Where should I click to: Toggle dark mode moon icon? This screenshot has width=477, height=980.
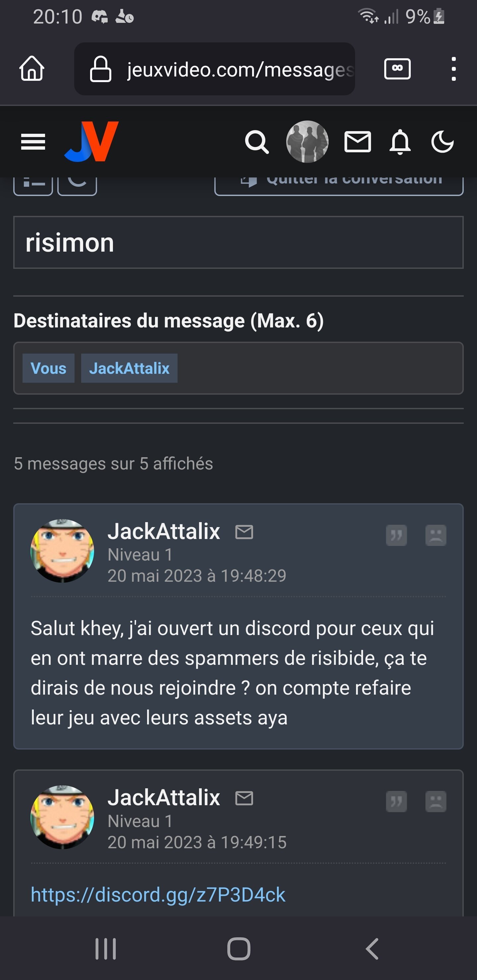click(442, 142)
